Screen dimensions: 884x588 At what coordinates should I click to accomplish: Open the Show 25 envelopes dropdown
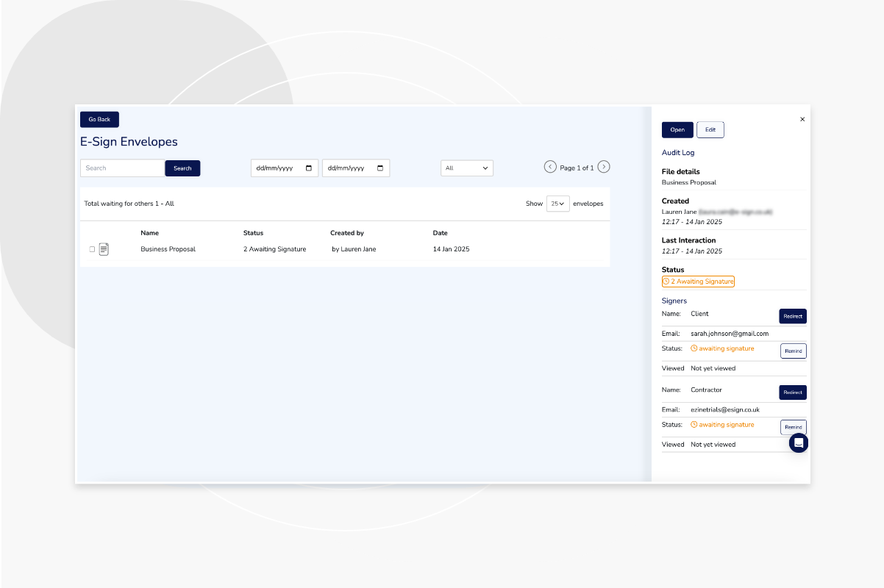coord(558,204)
